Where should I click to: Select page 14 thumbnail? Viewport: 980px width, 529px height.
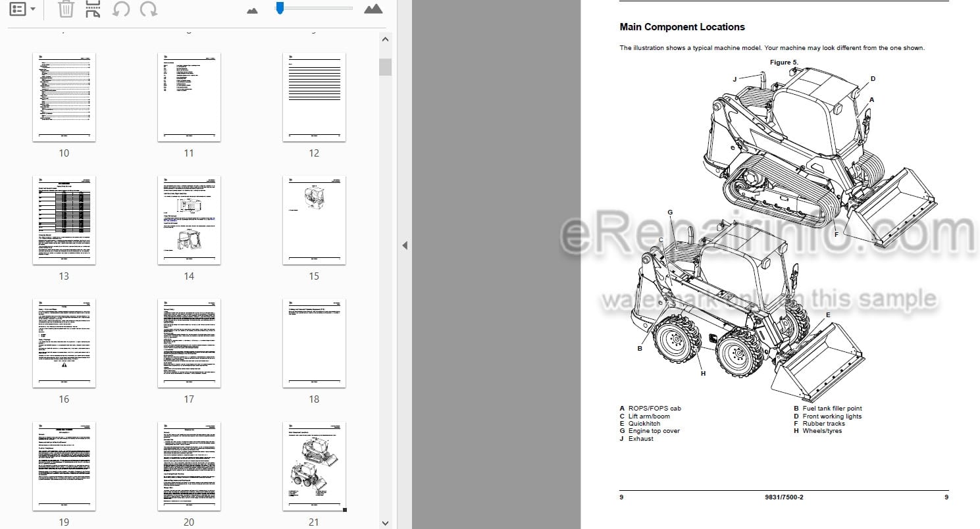click(x=189, y=220)
